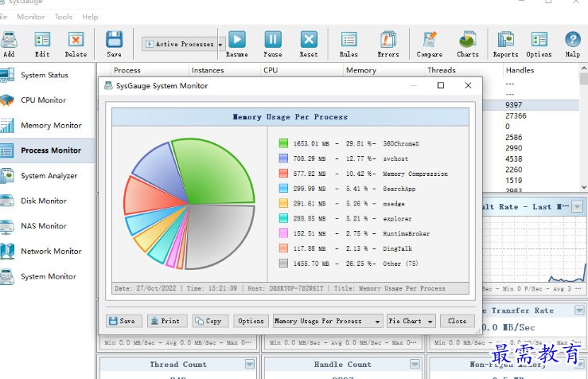
Task: Expand the Transfer Rate panel dropdown arrow
Action: (579, 311)
